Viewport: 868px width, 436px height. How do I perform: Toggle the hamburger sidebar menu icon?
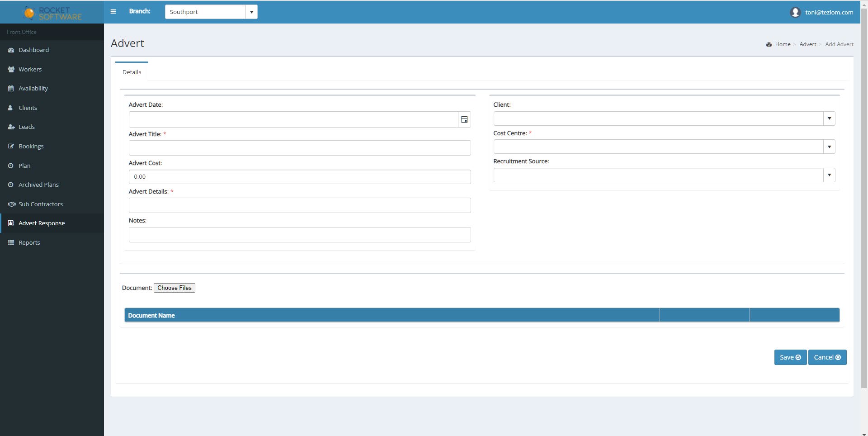[113, 12]
